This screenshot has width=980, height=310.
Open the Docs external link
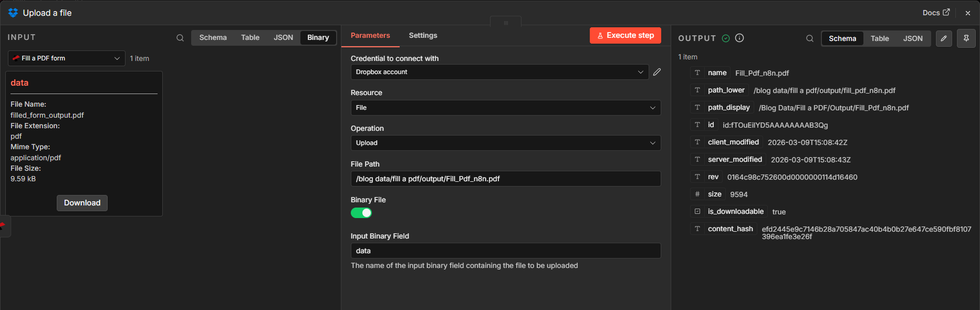click(935, 13)
